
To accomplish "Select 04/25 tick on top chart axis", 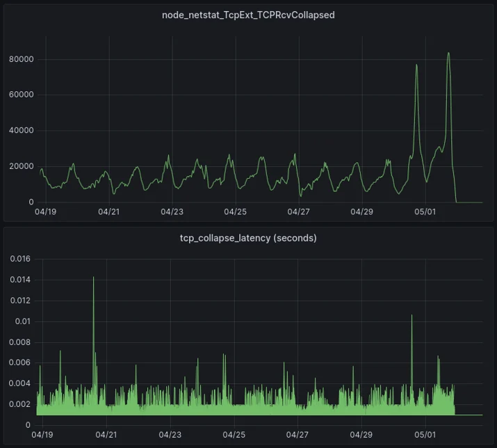I will pyautogui.click(x=235, y=211).
